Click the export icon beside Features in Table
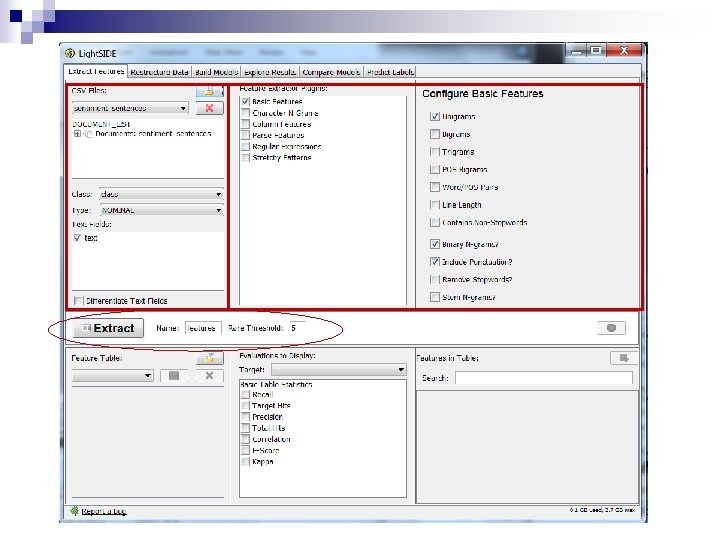Viewport: 720px width, 540px height. tap(624, 358)
